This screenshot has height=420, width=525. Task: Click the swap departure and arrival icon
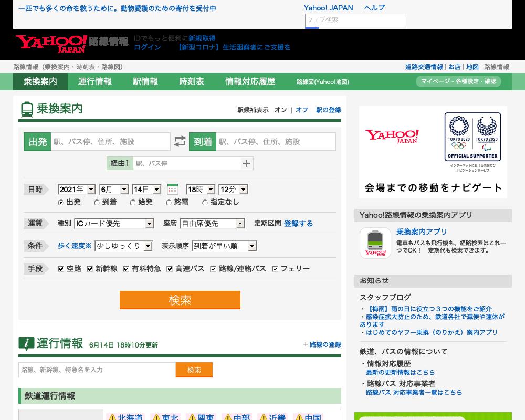(180, 141)
